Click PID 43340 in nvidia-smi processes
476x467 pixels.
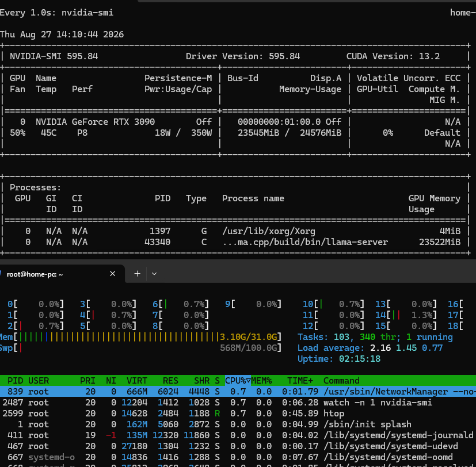pyautogui.click(x=157, y=242)
